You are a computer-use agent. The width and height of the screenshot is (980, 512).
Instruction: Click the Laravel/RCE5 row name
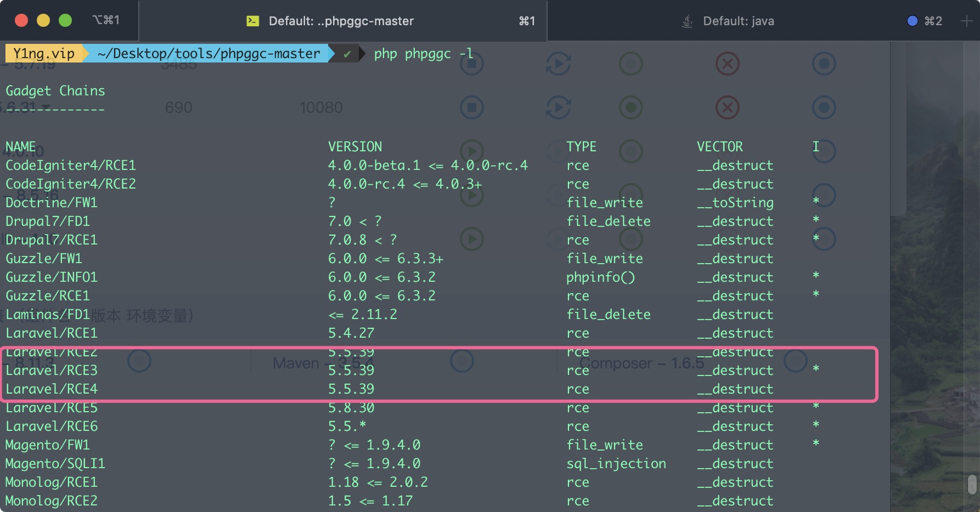coord(52,408)
